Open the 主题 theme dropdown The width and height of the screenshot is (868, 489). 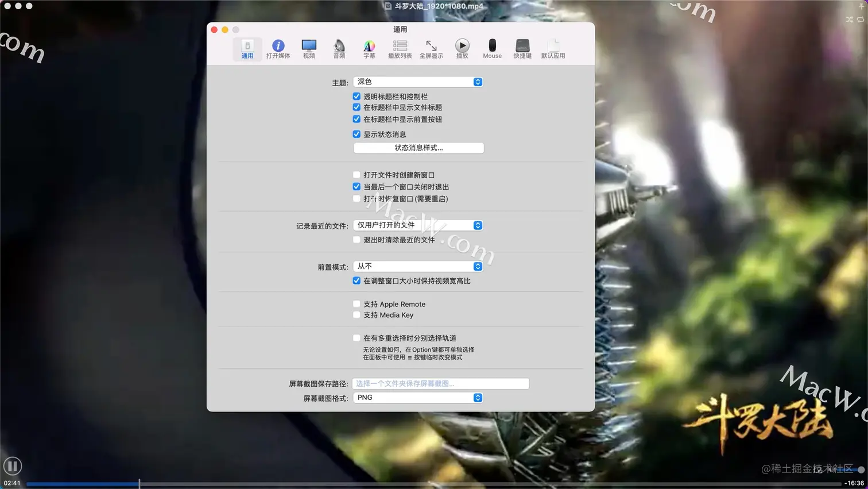(418, 82)
